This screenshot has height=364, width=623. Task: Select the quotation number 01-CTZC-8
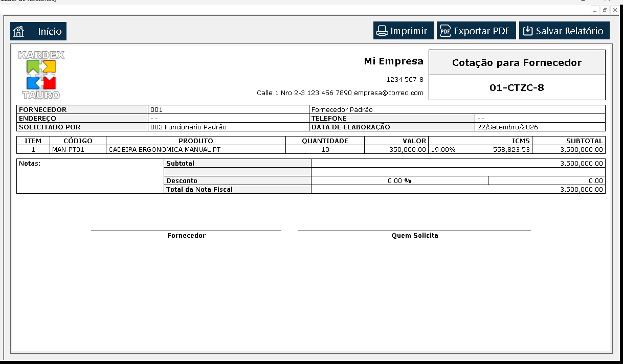pos(517,87)
